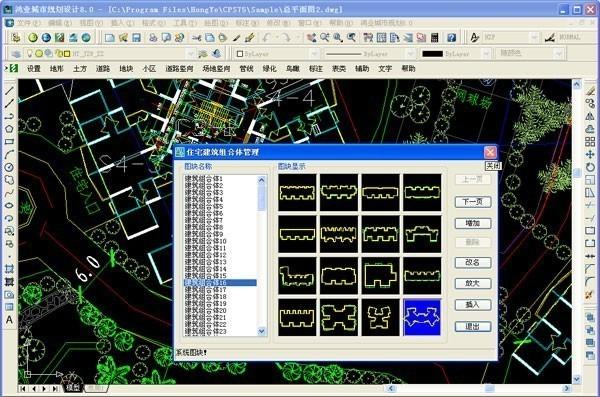Screen dimensions: 600x397
Task: Click the 退出 button
Action: coord(473,327)
